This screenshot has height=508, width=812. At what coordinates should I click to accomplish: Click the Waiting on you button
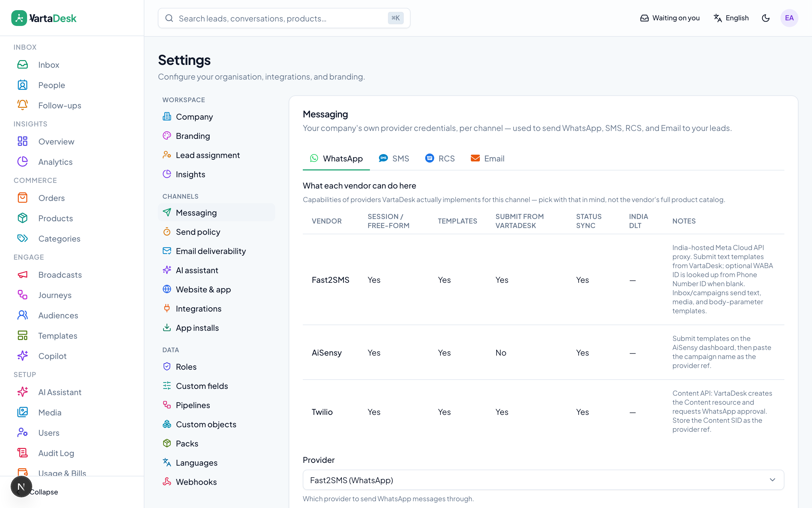tap(670, 18)
